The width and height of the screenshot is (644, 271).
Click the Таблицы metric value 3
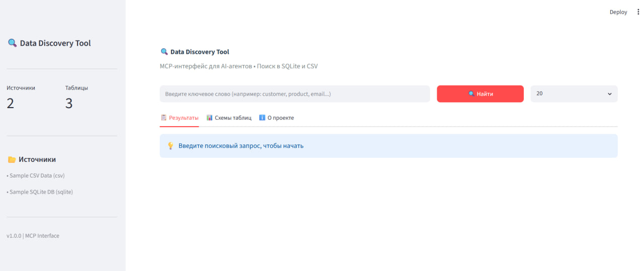click(69, 104)
